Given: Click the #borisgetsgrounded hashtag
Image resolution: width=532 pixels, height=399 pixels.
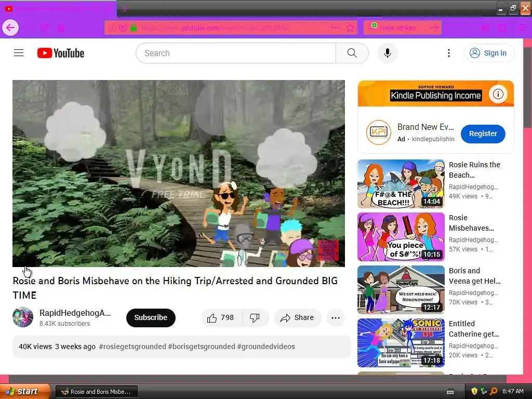Looking at the screenshot, I should [202, 347].
